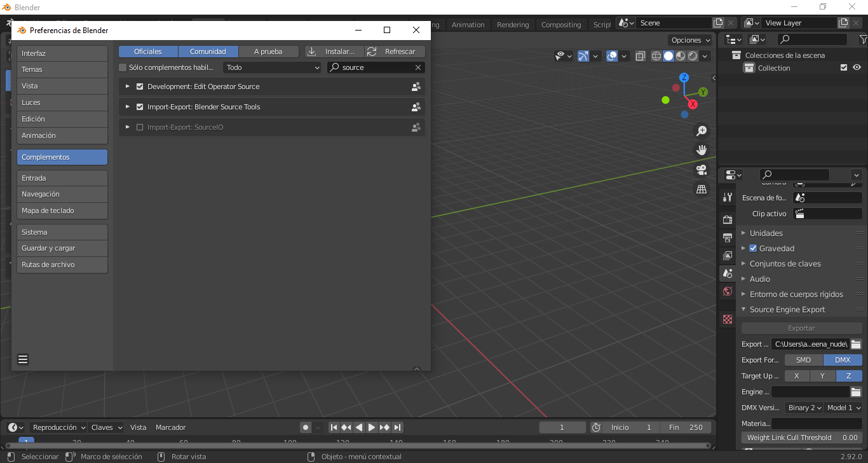Select the Complementos preferences tab
This screenshot has height=463, width=868.
[x=62, y=157]
